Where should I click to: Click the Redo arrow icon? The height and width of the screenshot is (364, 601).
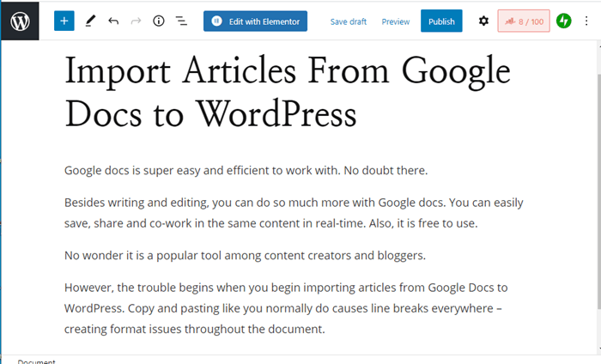[x=136, y=21]
